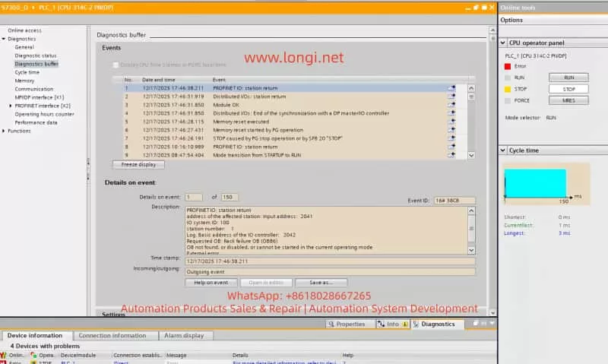Click event icon in row 8 PROFINET IO

coord(451,147)
